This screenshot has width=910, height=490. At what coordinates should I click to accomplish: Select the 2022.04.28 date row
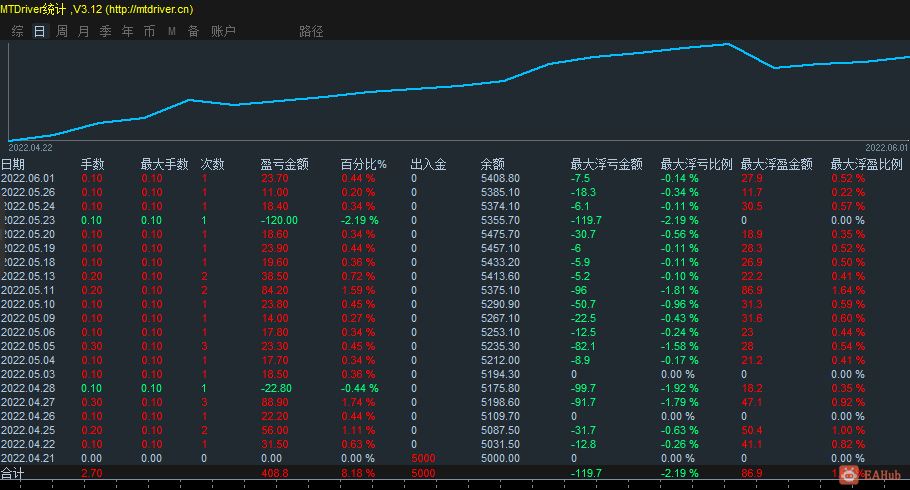point(28,388)
